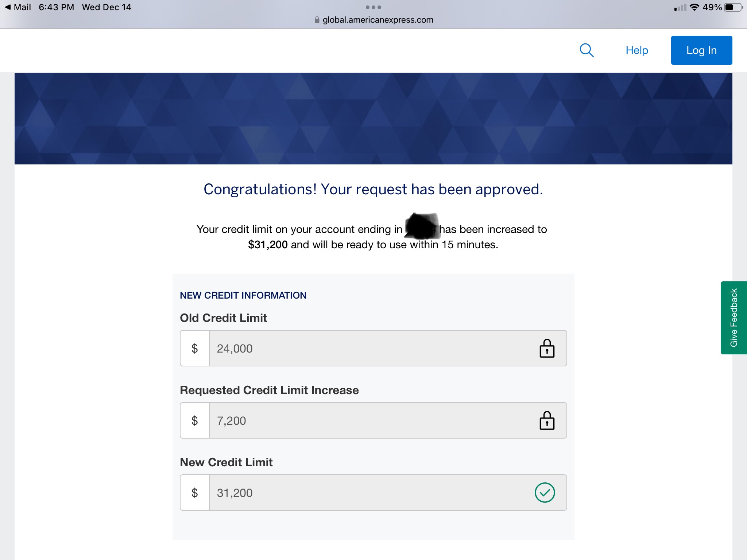Click the lock icon in Old Credit Limit
This screenshot has height=560, width=747.
pos(547,349)
